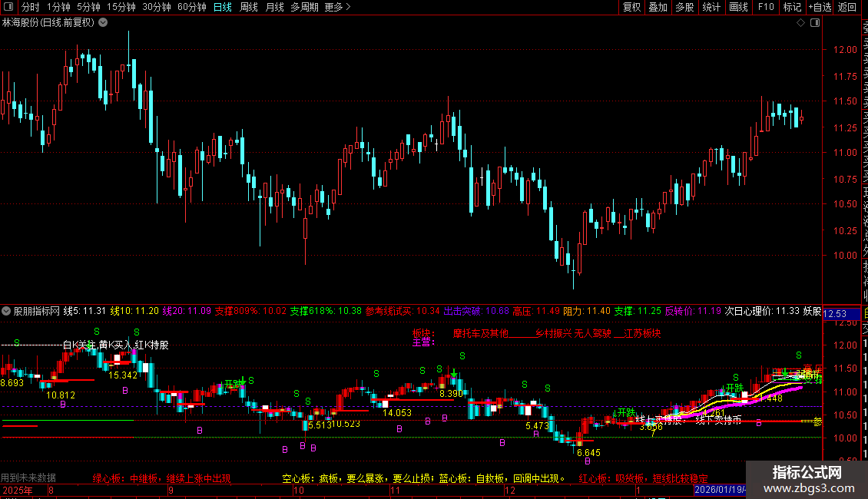Switch to 周线 weekly chart
868x499 pixels.
click(249, 7)
